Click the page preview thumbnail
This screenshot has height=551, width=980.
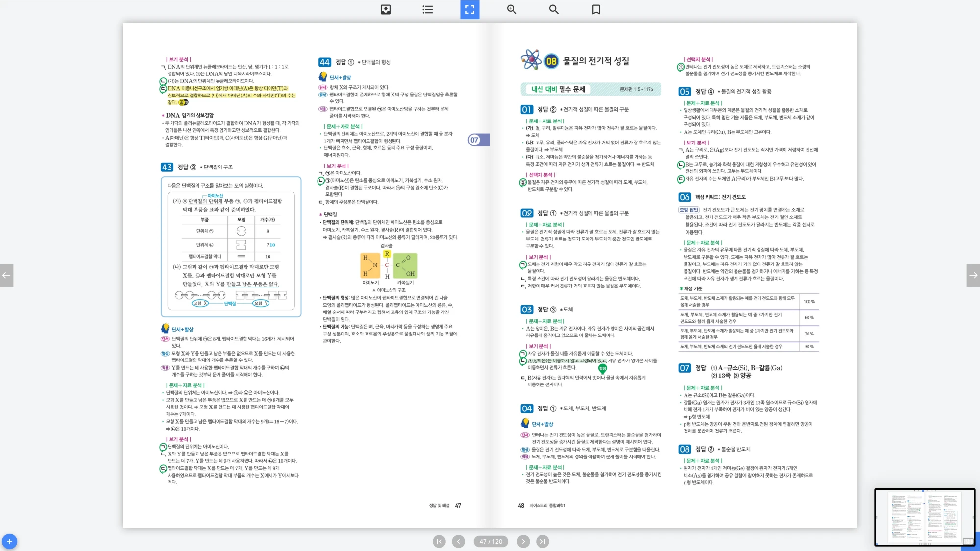(924, 517)
